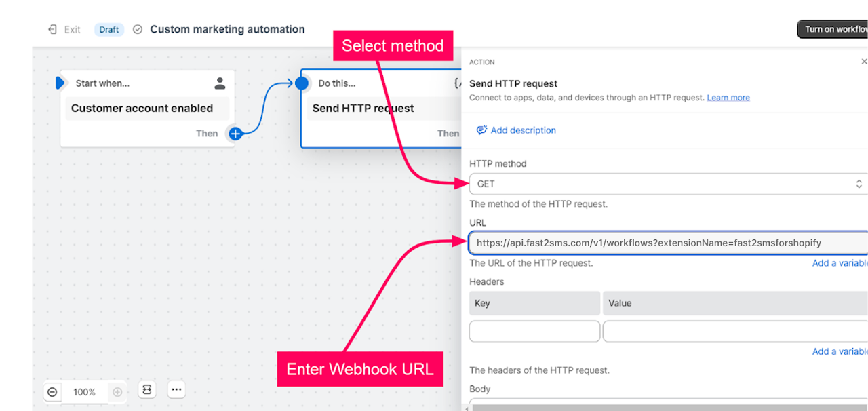Zoom in the workflow canvas

(117, 392)
